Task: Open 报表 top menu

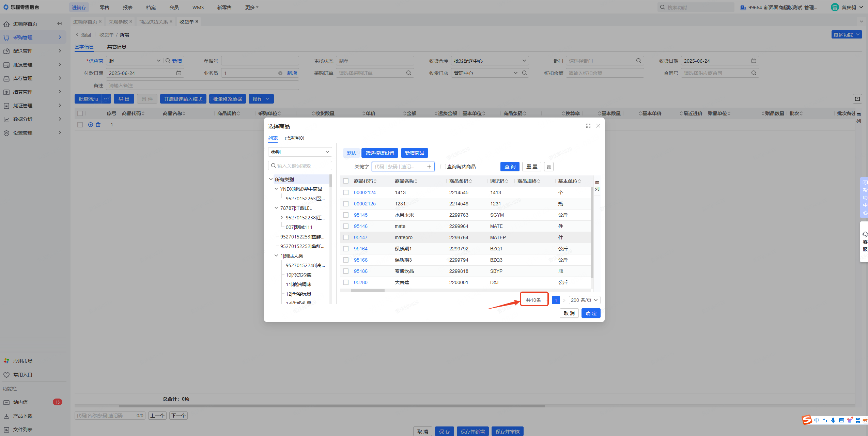Action: 128,7
